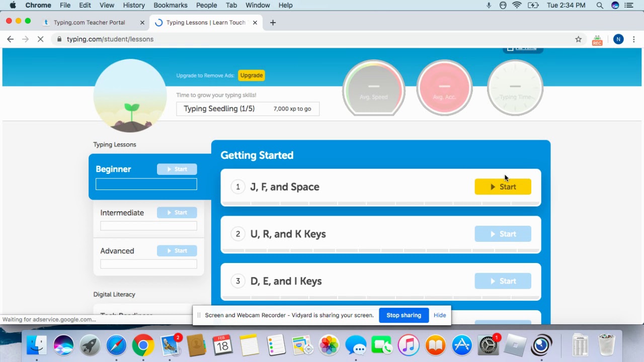The image size is (644, 362).
Task: Bookmark this page with the star
Action: click(579, 39)
